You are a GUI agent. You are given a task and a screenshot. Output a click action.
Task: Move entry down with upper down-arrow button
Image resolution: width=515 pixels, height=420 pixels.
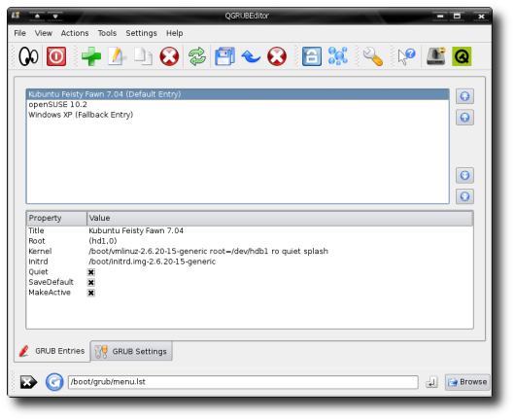[464, 176]
